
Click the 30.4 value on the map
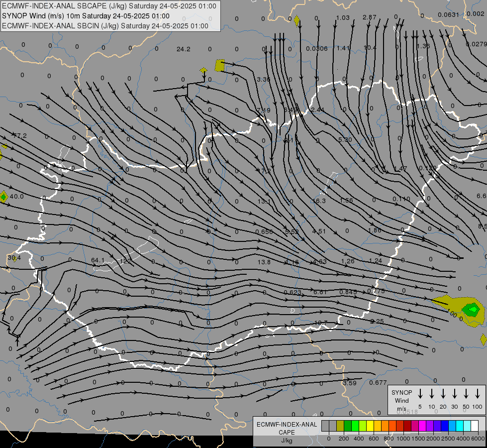pos(14,258)
